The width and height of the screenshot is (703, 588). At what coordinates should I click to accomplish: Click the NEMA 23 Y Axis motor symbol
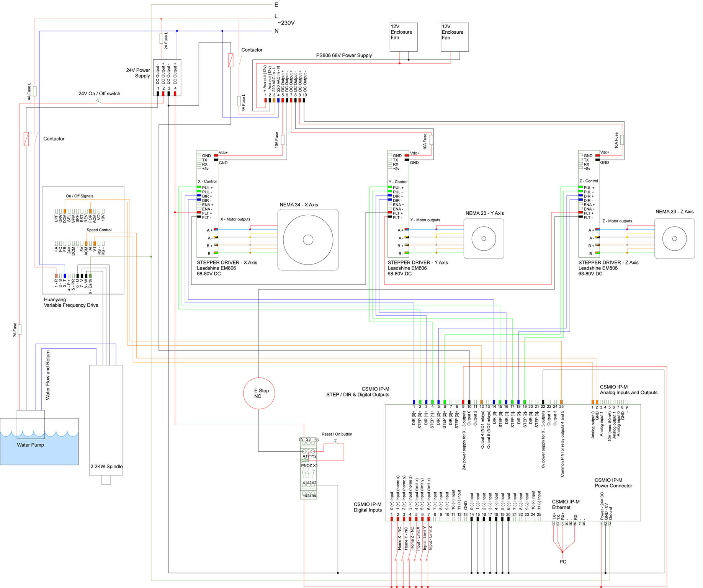(x=484, y=238)
